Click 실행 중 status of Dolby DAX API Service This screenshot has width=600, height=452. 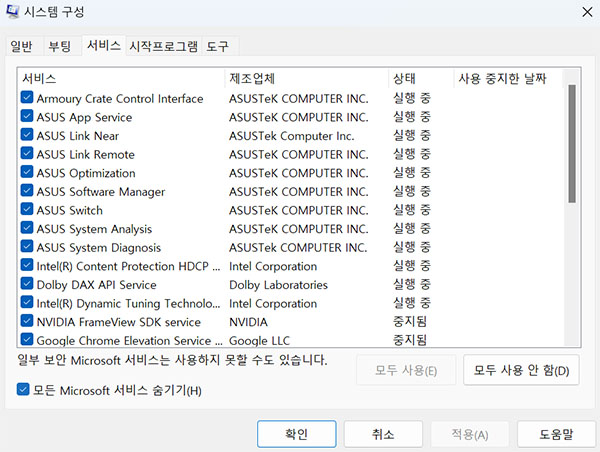point(412,284)
